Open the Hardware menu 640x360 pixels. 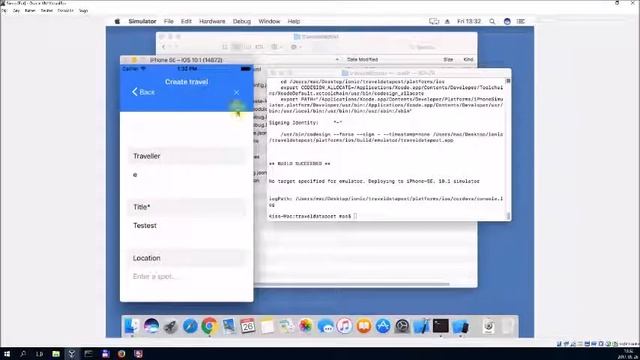(x=212, y=21)
